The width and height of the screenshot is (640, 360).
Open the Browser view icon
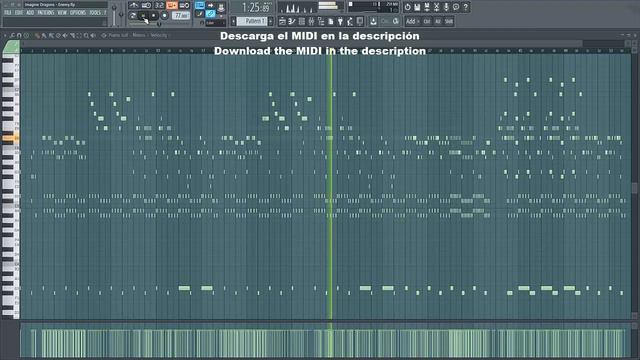[x=321, y=21]
